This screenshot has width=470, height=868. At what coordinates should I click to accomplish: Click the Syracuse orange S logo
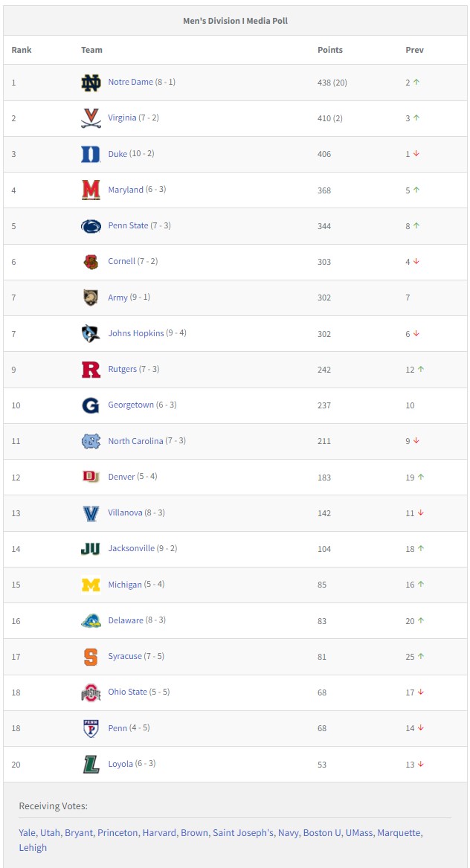91,657
